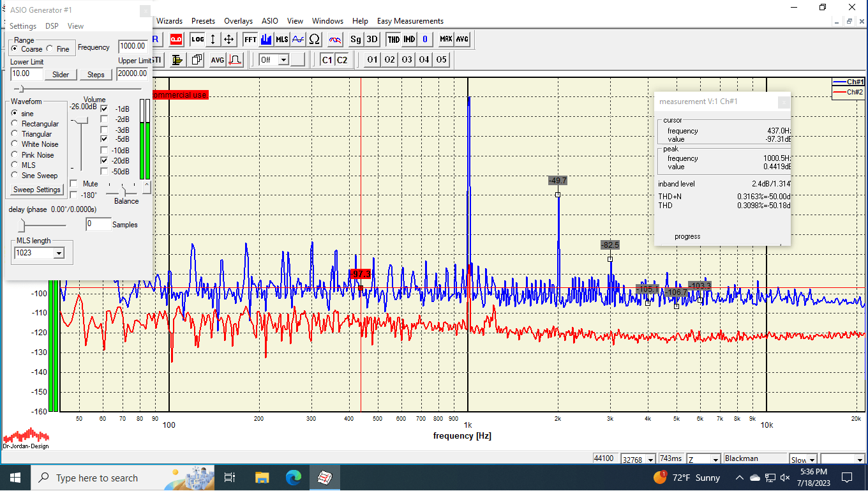
Task: Click the vertical Volume slider handle
Action: click(80, 121)
